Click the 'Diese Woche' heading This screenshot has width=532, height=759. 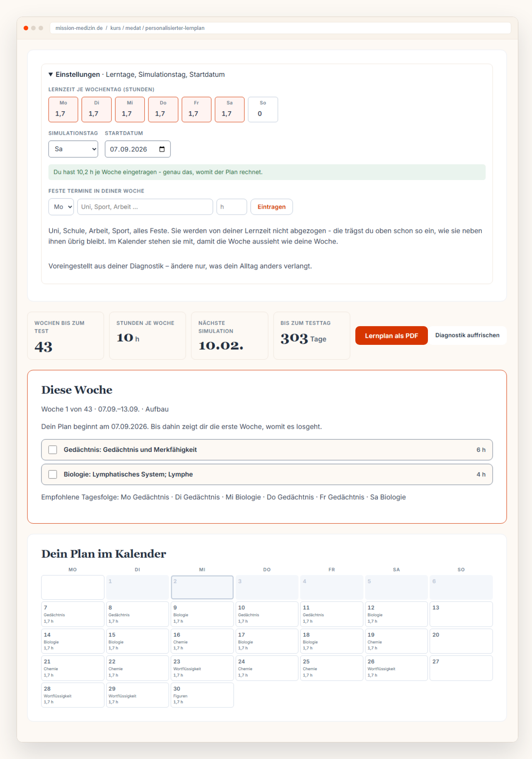[77, 390]
